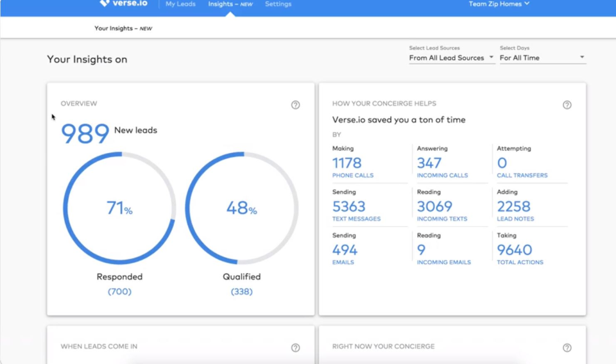Click 2258 lead notes stat
The image size is (616, 364).
click(513, 206)
